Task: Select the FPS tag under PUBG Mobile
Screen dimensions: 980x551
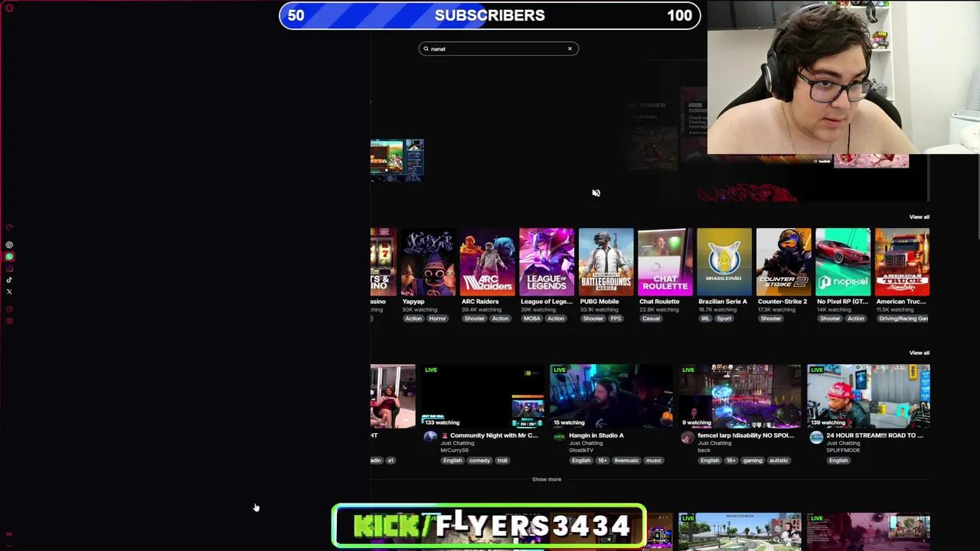Action: click(x=616, y=318)
